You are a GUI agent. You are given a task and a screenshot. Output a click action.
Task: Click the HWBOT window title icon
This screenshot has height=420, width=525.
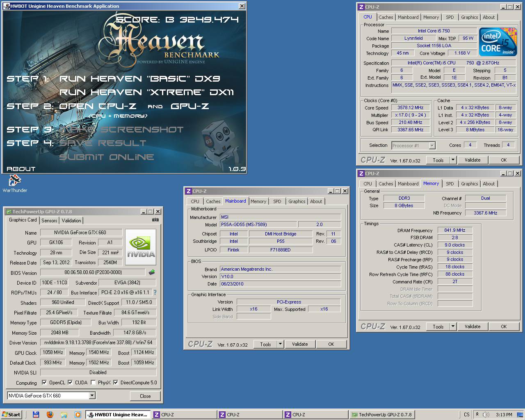coord(6,6)
